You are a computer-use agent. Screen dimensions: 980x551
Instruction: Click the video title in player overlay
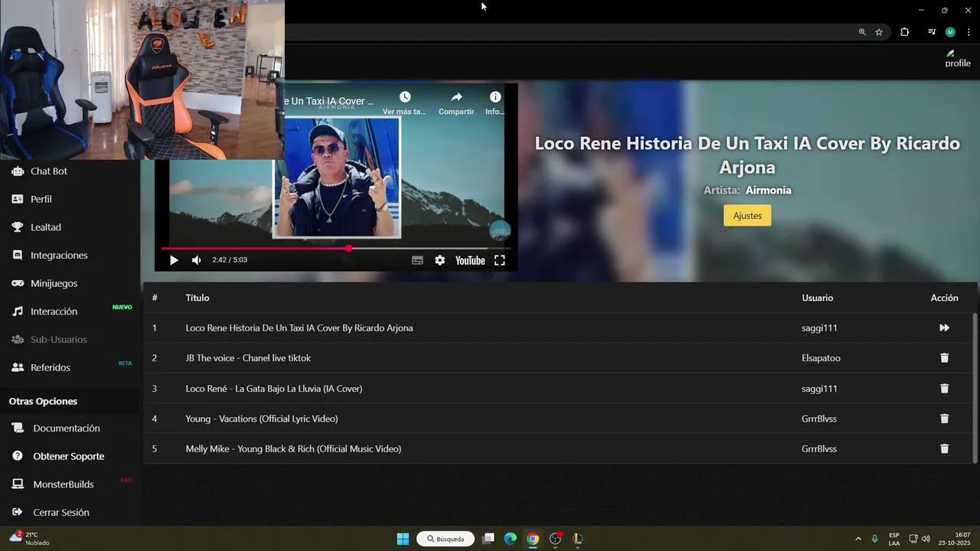[x=329, y=101]
